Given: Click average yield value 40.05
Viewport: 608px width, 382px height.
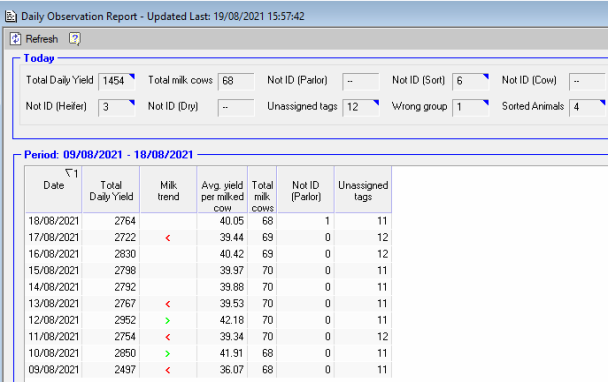Looking at the screenshot, I should (x=231, y=221).
